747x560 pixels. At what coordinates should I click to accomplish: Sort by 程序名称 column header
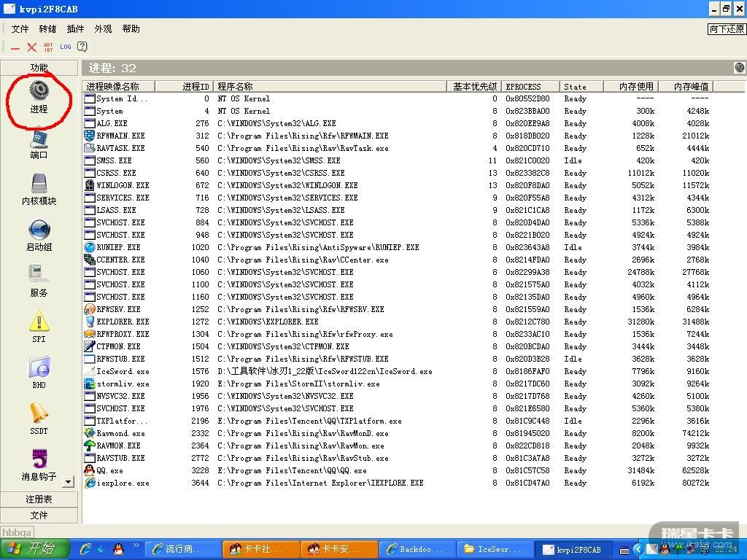click(330, 86)
